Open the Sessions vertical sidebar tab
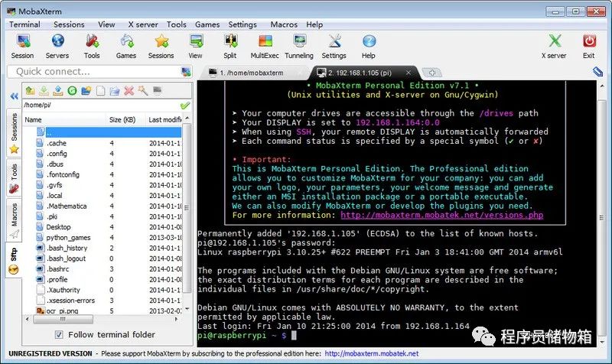The height and width of the screenshot is (364, 612). tap(14, 132)
